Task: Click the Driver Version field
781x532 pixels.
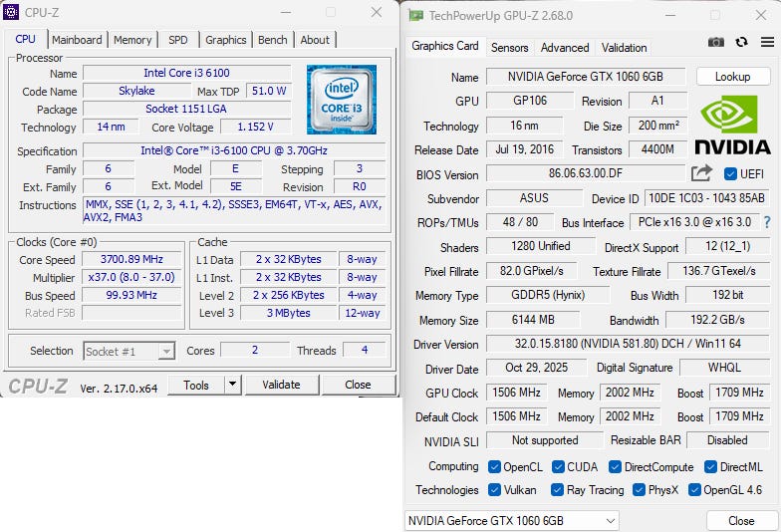Action: click(628, 344)
